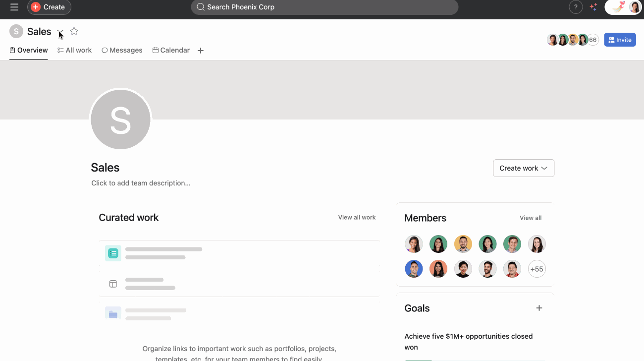Click the Invite button
644x361 pixels.
point(620,40)
